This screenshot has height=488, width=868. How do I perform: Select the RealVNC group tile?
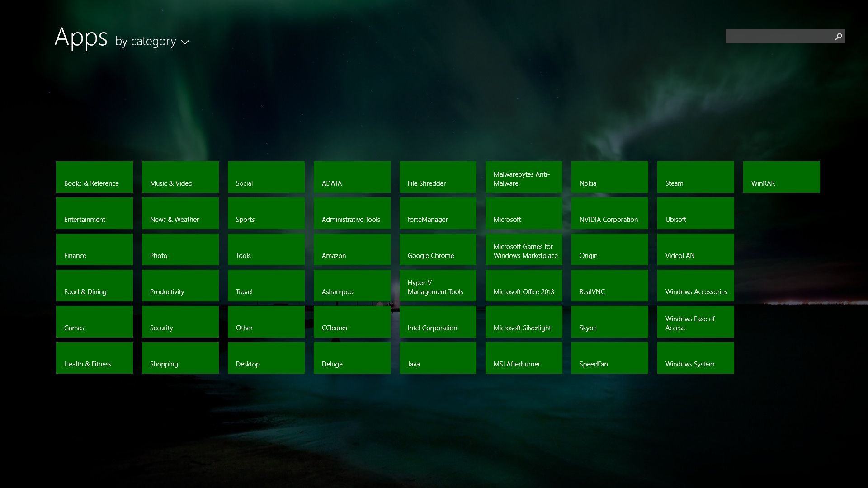[610, 286]
